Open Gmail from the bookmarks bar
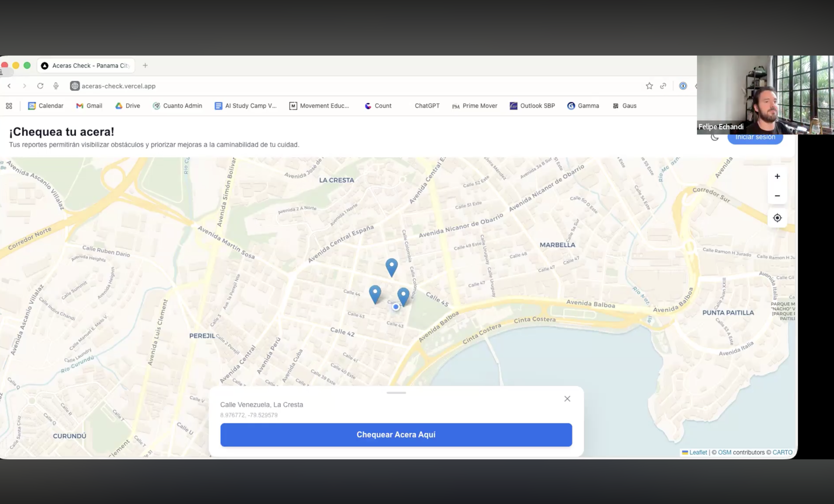 tap(89, 106)
